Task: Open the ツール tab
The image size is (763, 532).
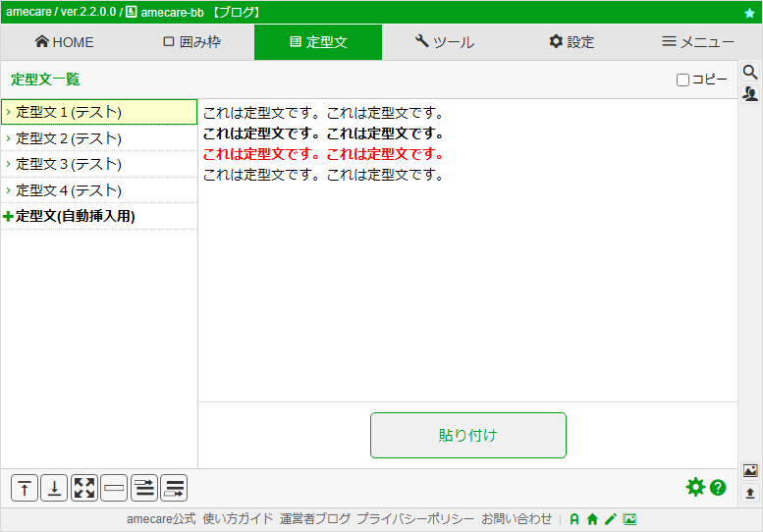Action: point(445,42)
